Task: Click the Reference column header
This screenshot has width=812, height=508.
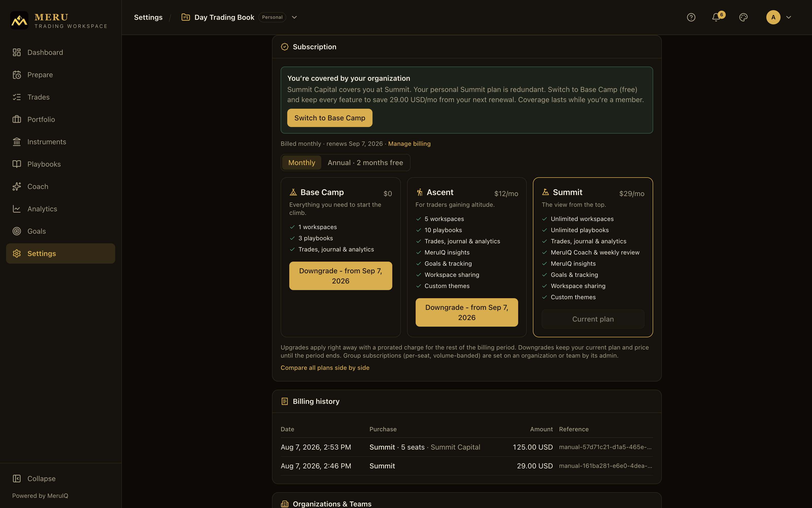Action: pyautogui.click(x=573, y=429)
